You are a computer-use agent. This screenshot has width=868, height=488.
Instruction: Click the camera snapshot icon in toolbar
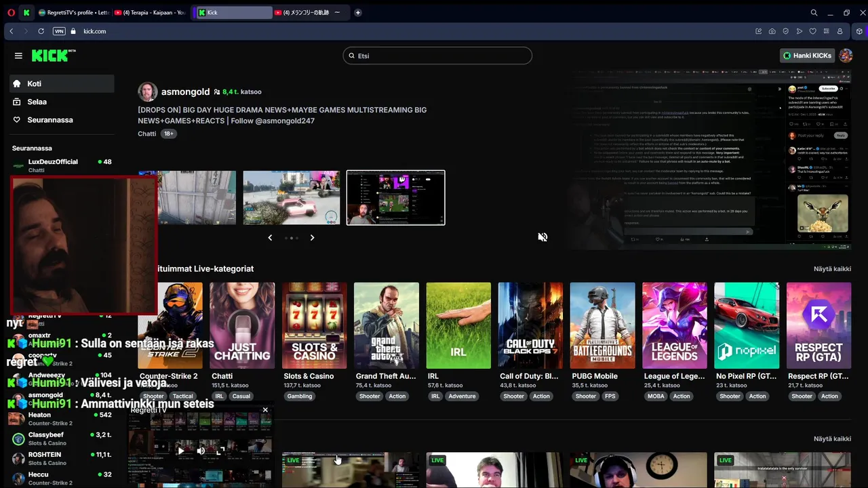click(x=772, y=31)
